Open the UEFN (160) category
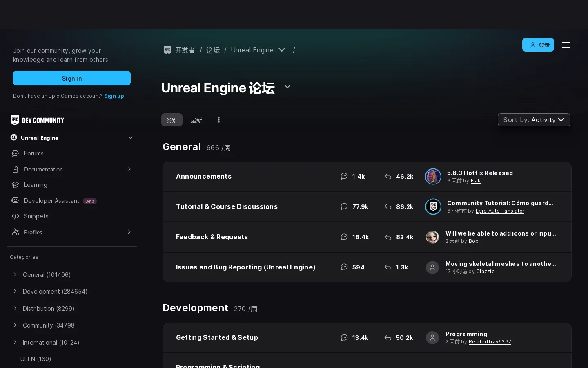This screenshot has height=368, width=588. 36,359
